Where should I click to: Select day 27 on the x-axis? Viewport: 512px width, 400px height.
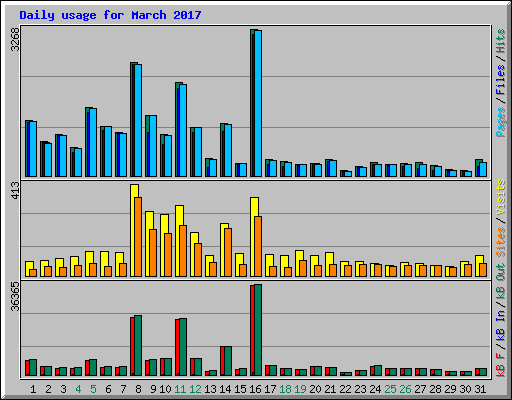(420, 389)
